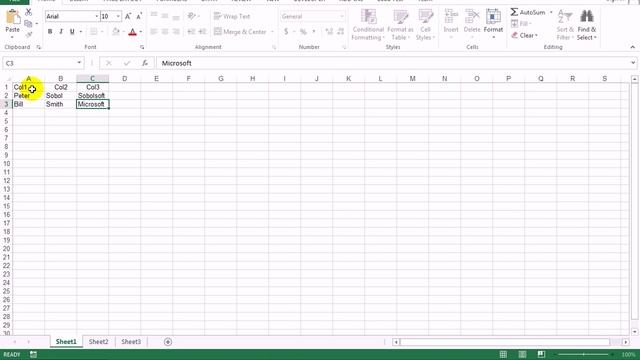Switch to the Sheet1 tab
Image resolution: width=640 pixels, height=360 pixels.
(x=66, y=342)
